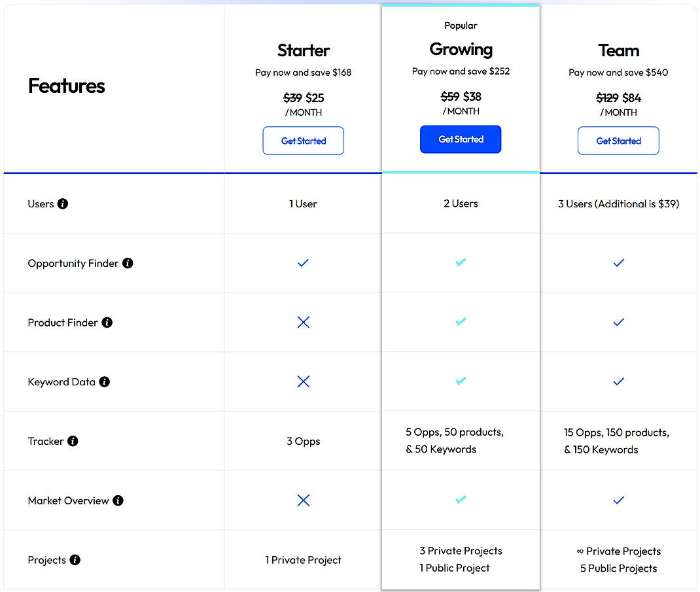Click the info icon beside Opportunity Finder

point(128,263)
